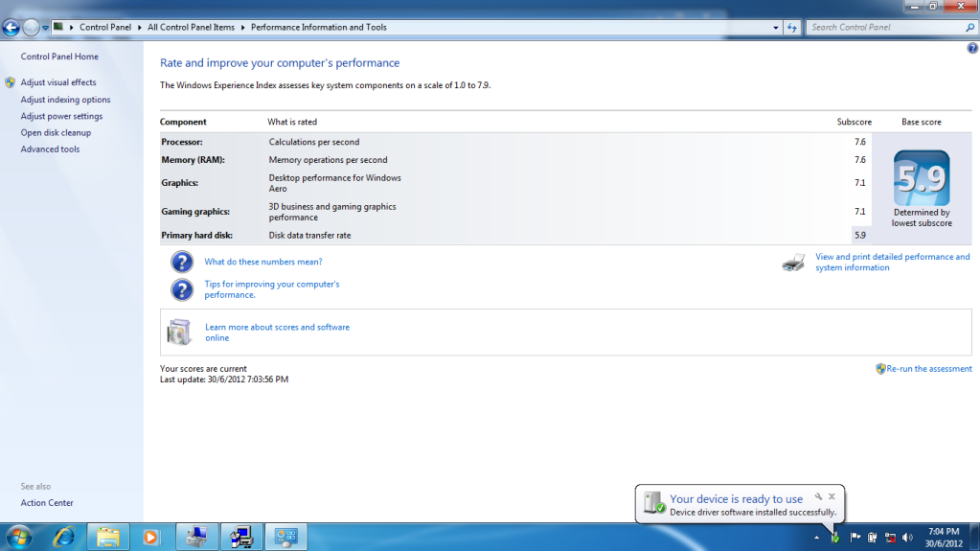The width and height of the screenshot is (980, 551).
Task: Click the 'Primary hard disk:' row label
Action: 197,236
